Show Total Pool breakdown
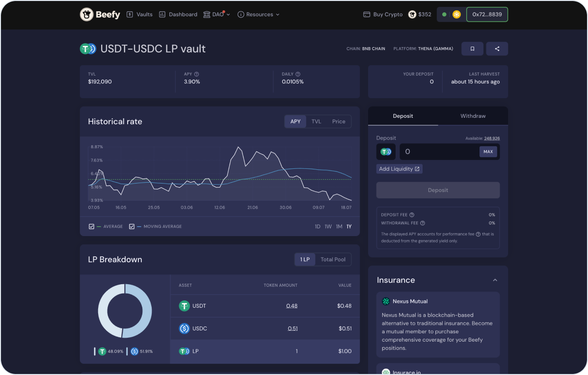The width and height of the screenshot is (588, 375). (333, 260)
